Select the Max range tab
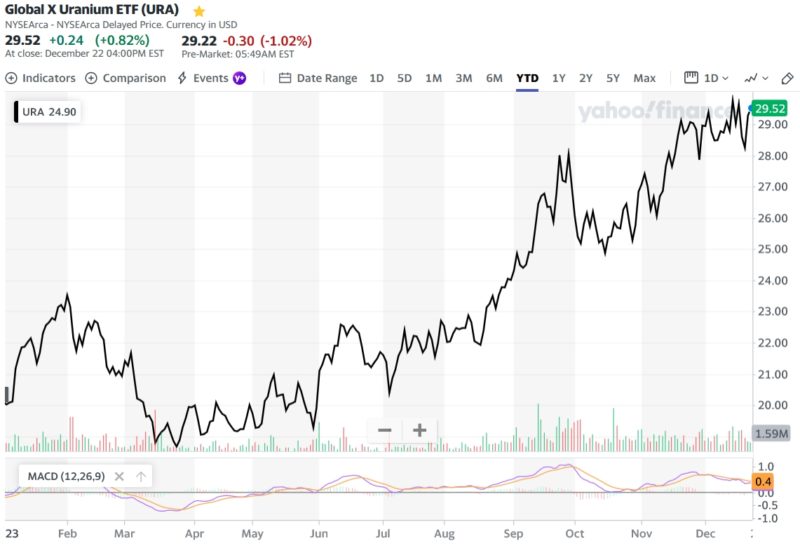 [x=644, y=78]
